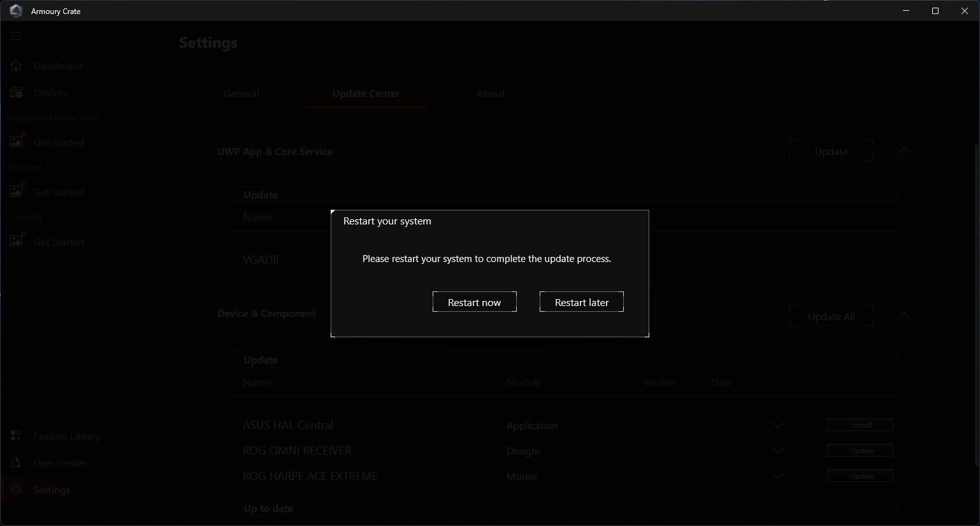Select the Devices menu label

pos(50,92)
